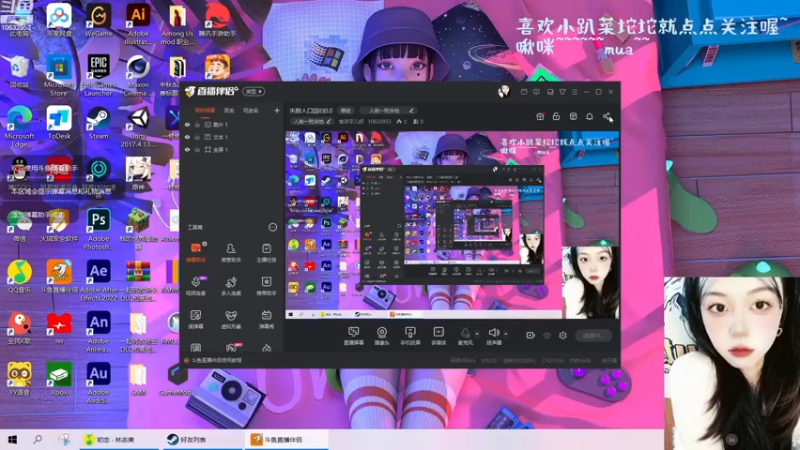Select the 图片 1 source row
The width and height of the screenshot is (800, 450).
click(233, 124)
